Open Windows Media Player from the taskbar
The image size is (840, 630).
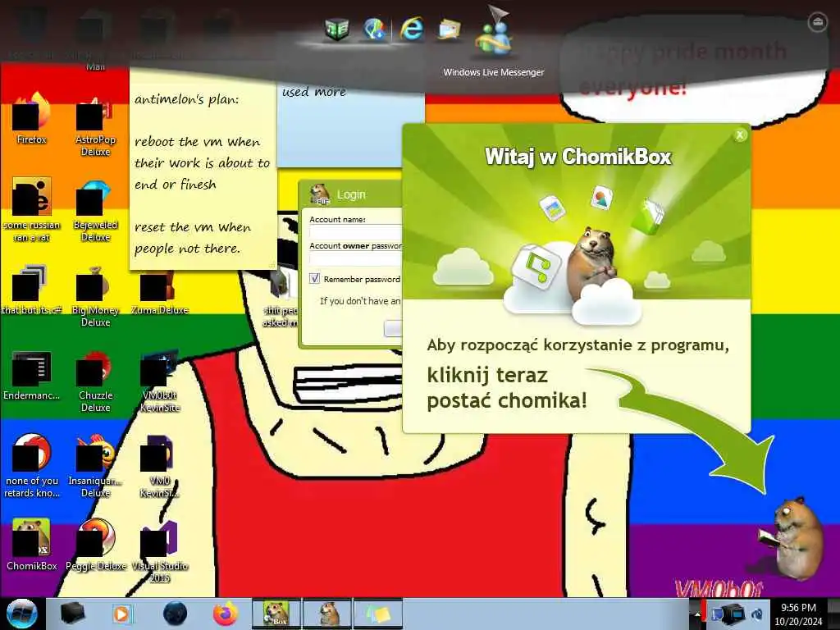(x=122, y=614)
